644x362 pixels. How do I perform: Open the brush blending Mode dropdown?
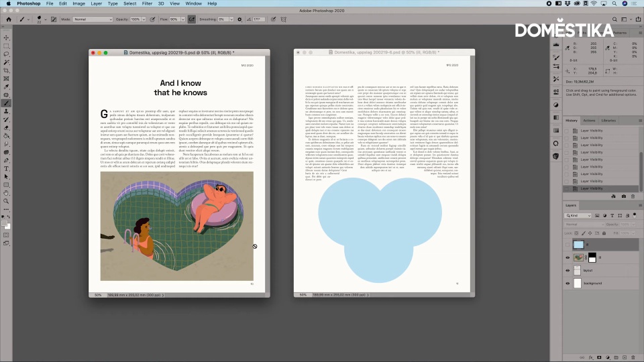click(92, 19)
